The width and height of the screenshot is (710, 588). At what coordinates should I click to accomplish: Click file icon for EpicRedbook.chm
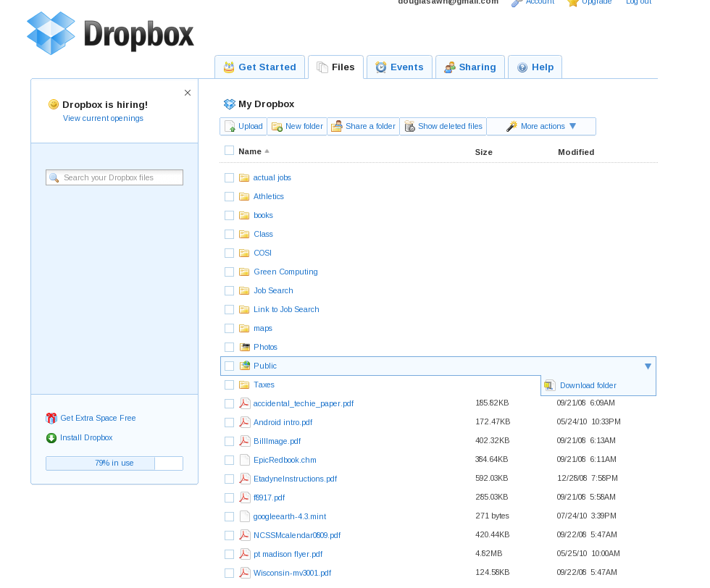point(245,460)
